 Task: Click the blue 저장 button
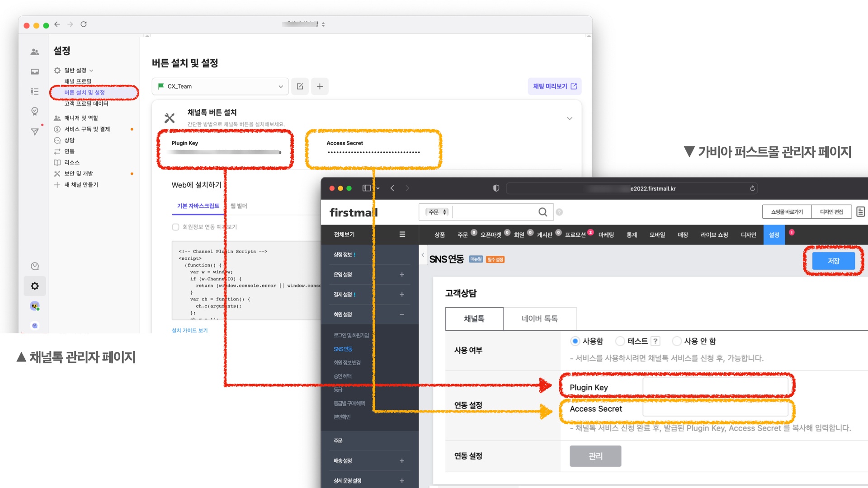pos(833,261)
